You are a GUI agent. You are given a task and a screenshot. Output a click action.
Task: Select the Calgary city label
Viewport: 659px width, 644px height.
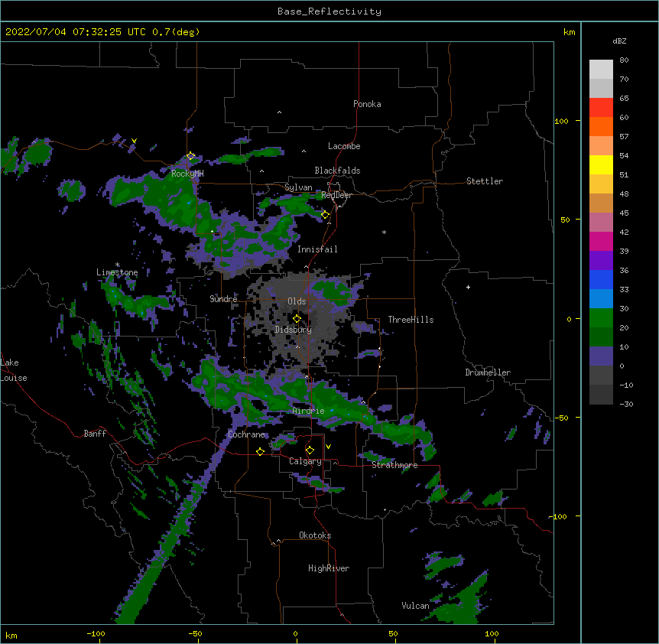click(305, 461)
